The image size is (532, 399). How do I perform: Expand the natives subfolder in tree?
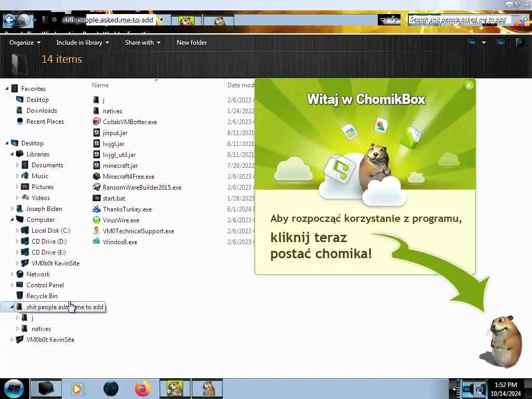click(17, 328)
